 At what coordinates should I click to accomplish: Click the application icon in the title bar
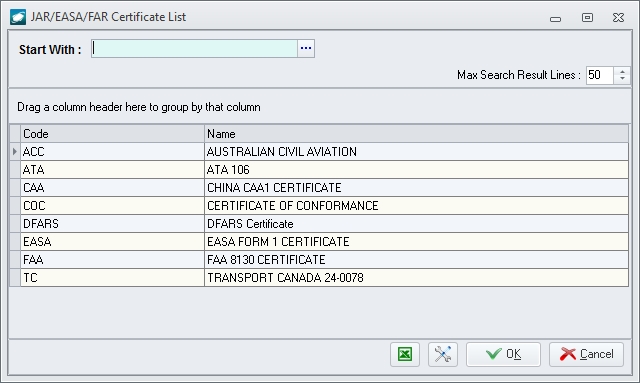click(18, 17)
